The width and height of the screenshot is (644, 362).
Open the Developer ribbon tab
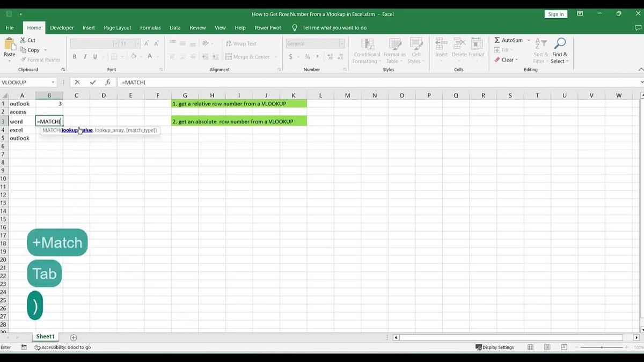(x=62, y=27)
